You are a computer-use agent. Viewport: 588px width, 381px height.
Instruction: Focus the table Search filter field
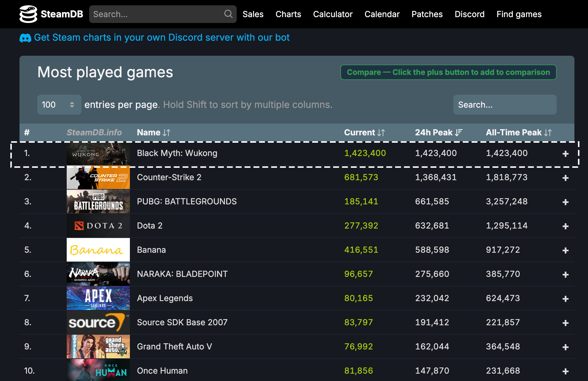point(505,105)
